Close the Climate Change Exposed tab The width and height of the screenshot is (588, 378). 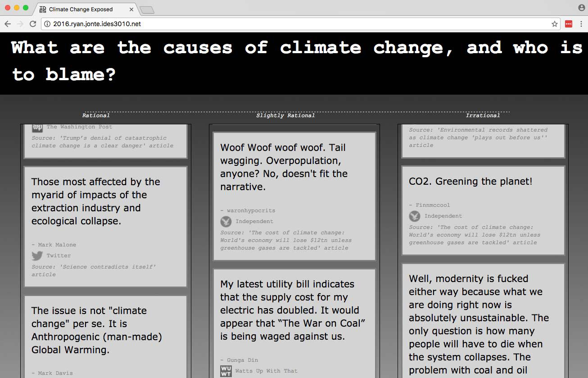[x=131, y=9]
